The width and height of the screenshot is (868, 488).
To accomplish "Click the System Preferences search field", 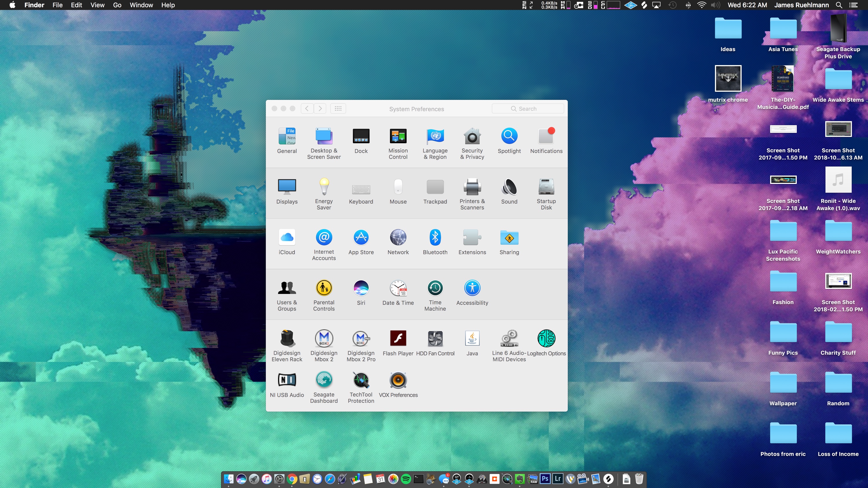I will pos(528,108).
